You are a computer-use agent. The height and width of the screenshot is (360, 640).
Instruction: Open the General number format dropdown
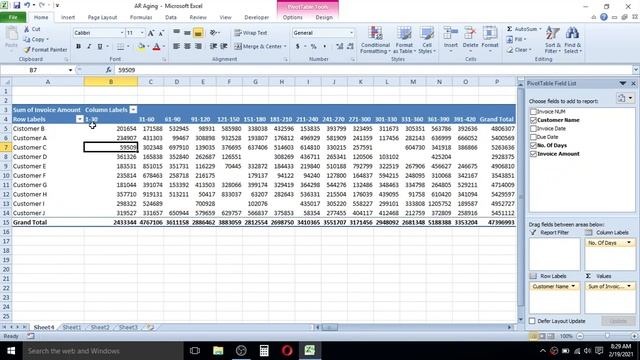[x=351, y=33]
